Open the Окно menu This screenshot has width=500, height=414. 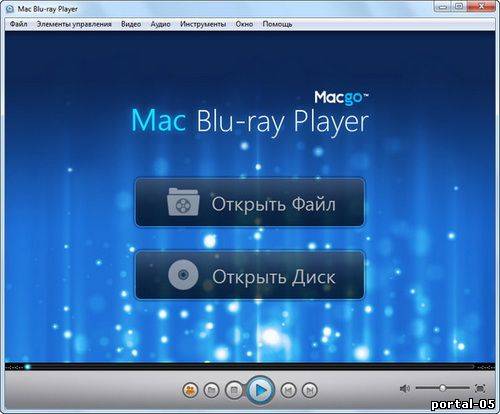point(244,24)
